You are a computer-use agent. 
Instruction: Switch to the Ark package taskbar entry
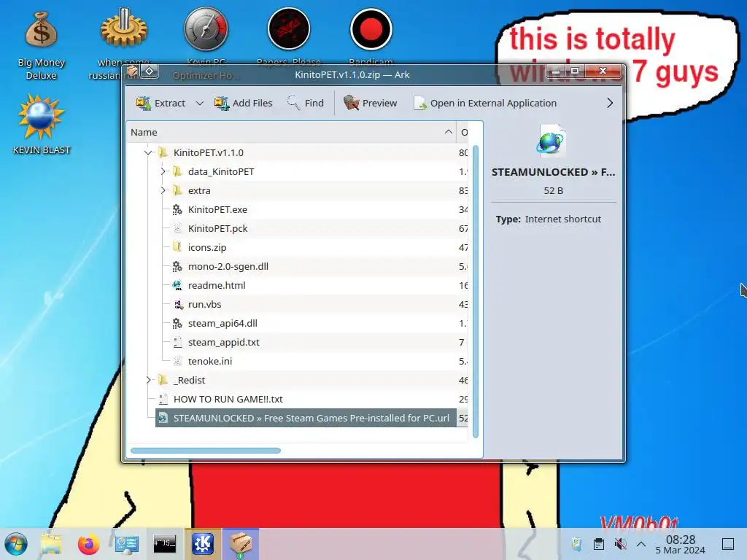[x=241, y=544]
